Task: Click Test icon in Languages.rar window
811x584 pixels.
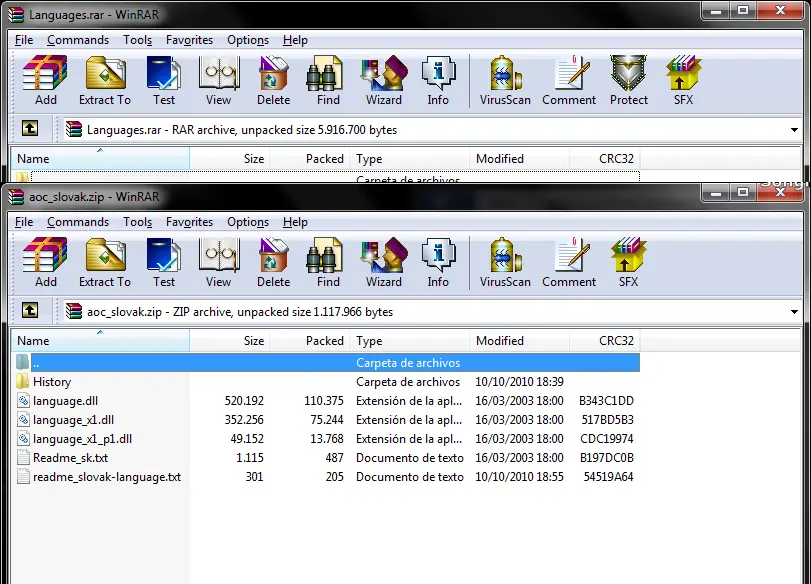Action: pyautogui.click(x=163, y=80)
